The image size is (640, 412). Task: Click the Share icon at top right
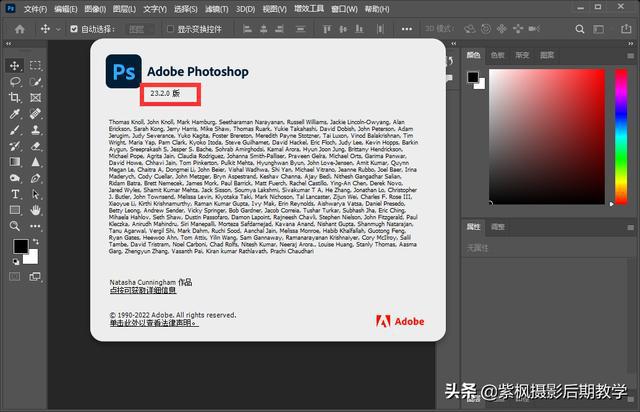pyautogui.click(x=626, y=29)
